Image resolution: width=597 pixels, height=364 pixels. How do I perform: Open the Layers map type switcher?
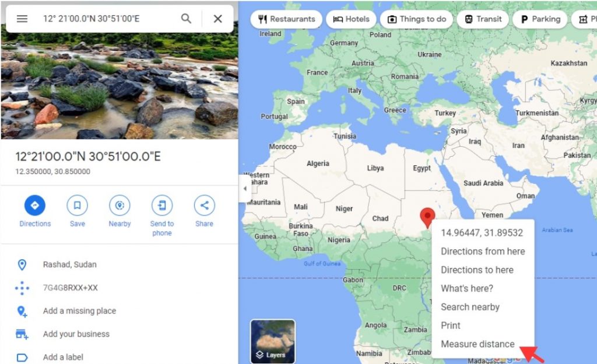(273, 341)
